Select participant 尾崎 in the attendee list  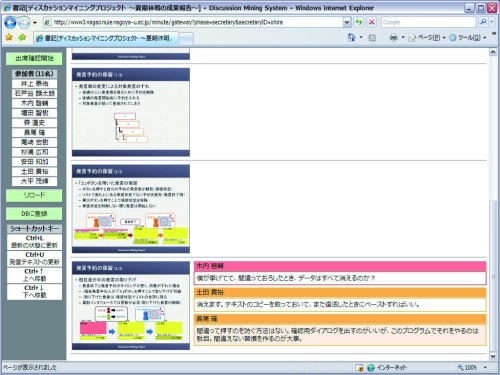click(34, 142)
